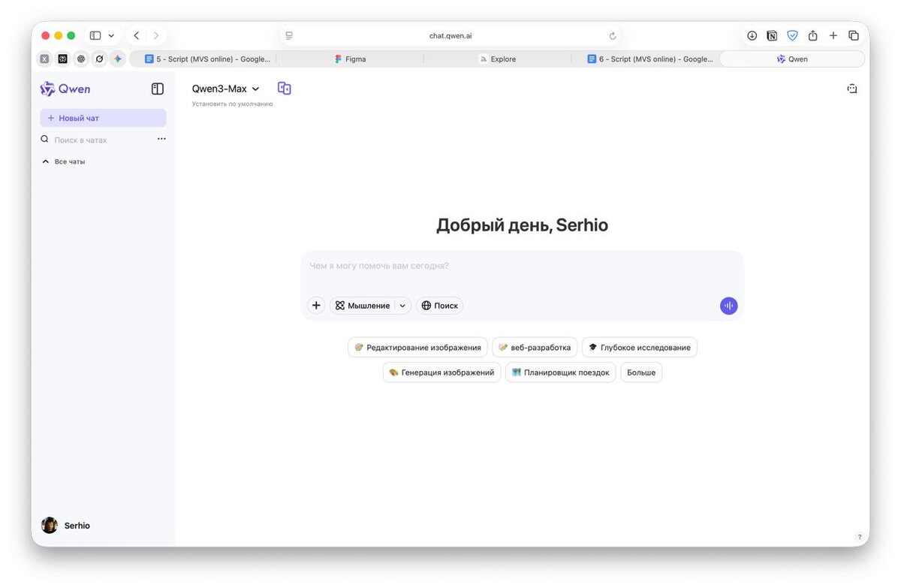Click the Поиск в чатах search field

pos(98,140)
